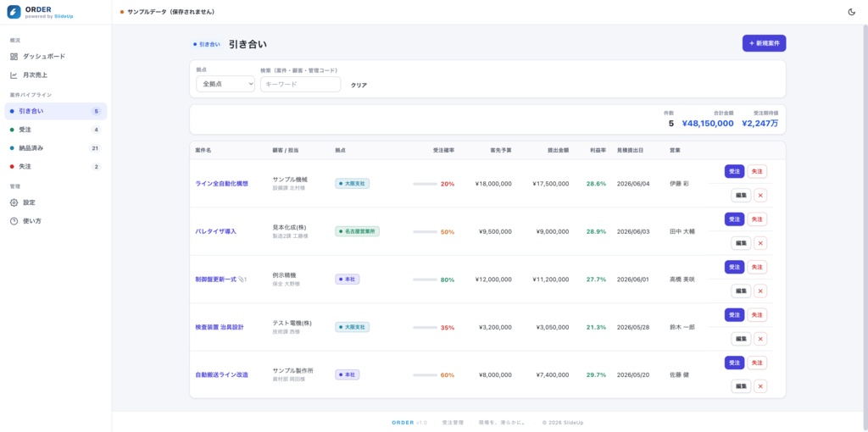Open the ライン全自動化構想 deal
868x432 pixels.
222,184
